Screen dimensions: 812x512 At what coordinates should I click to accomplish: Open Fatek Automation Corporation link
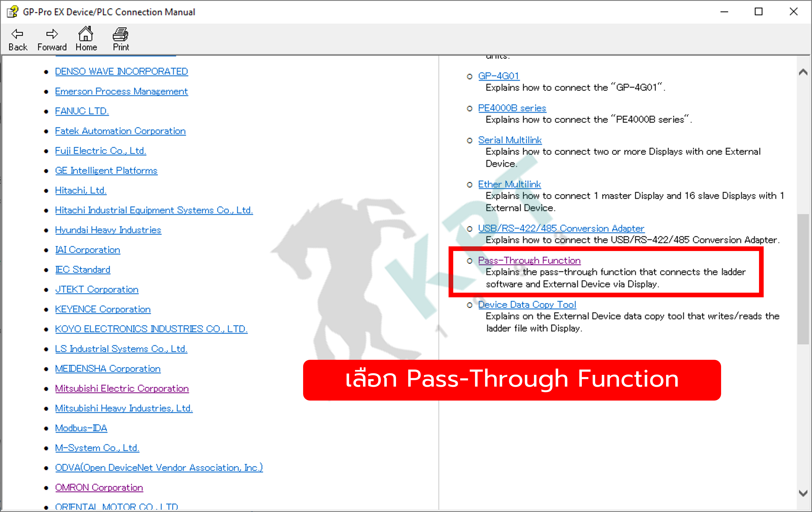click(120, 131)
